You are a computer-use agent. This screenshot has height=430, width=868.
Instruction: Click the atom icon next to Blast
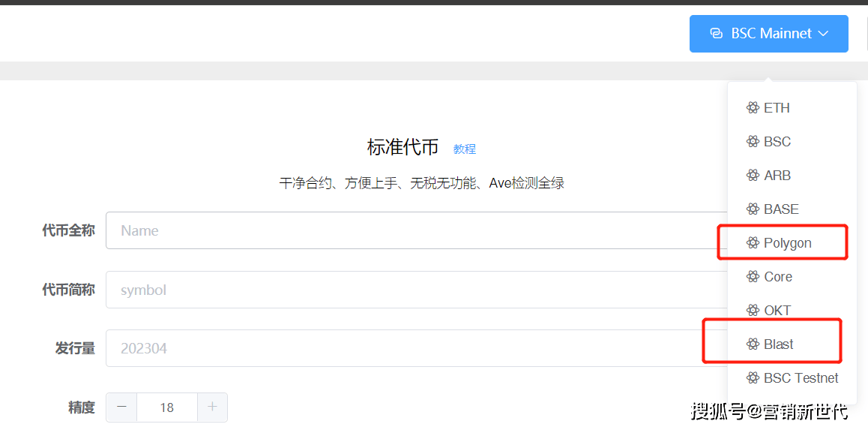(753, 344)
